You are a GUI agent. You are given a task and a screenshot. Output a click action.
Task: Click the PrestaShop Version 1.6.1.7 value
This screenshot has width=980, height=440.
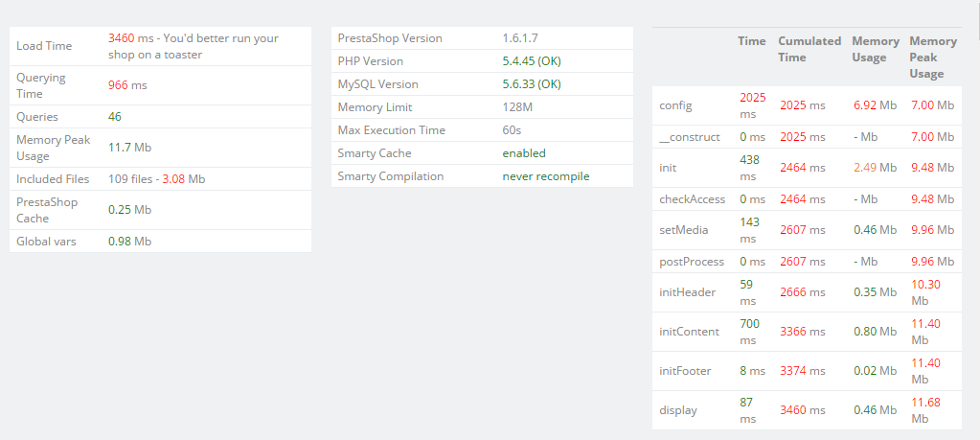(520, 38)
